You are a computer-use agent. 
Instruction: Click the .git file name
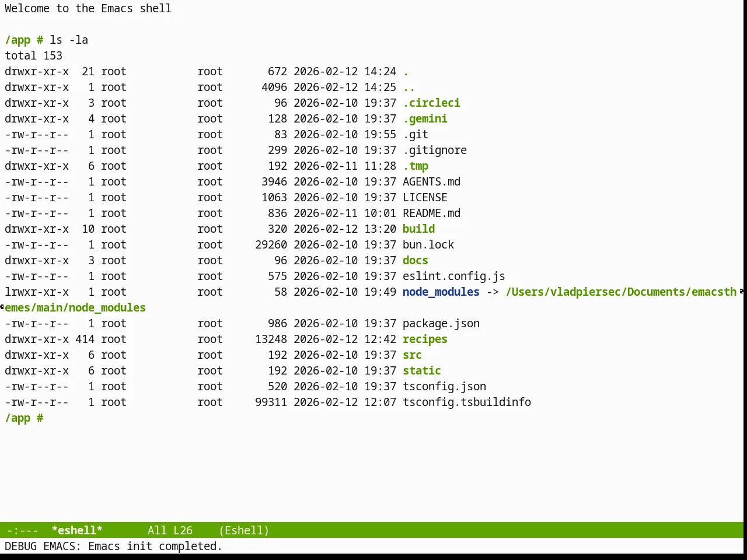pyautogui.click(x=416, y=135)
